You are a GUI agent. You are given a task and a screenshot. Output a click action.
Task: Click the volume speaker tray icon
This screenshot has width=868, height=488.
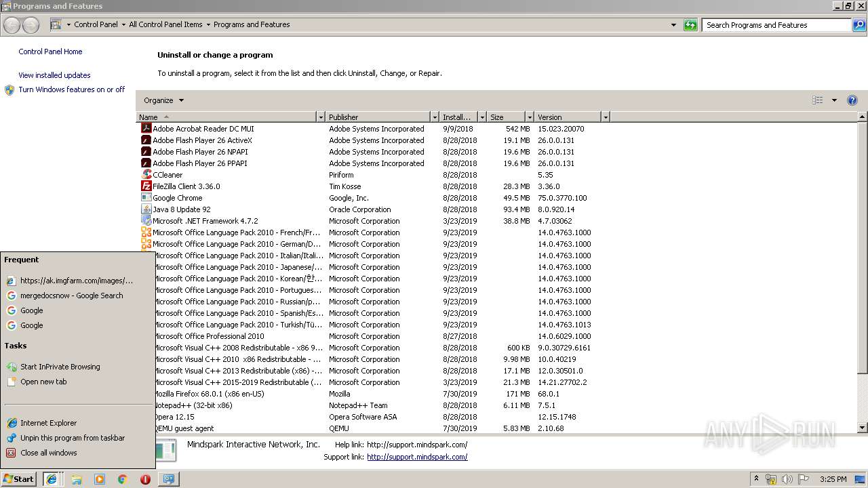click(787, 479)
